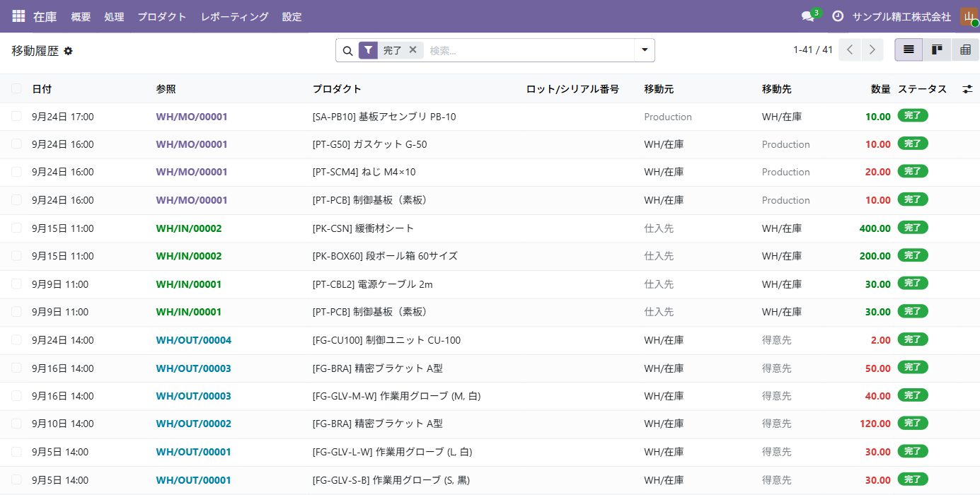Go to previous page arrow
980x495 pixels.
point(850,49)
